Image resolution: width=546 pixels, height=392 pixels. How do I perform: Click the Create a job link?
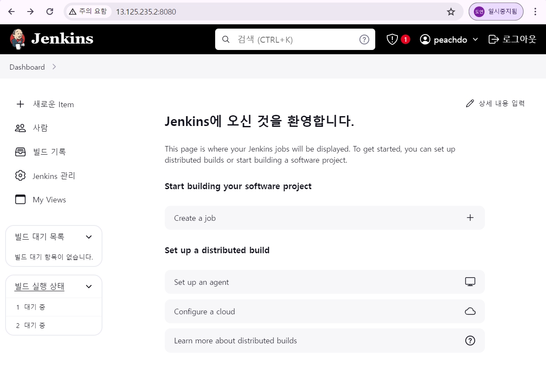325,218
